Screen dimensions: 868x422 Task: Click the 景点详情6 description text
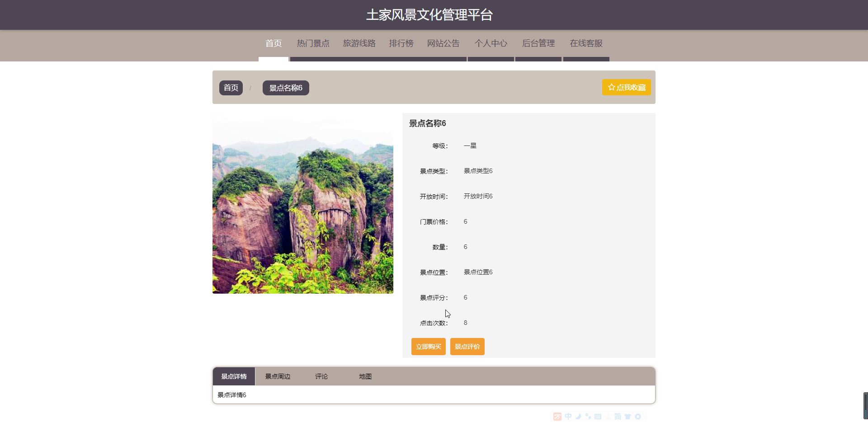coord(232,395)
